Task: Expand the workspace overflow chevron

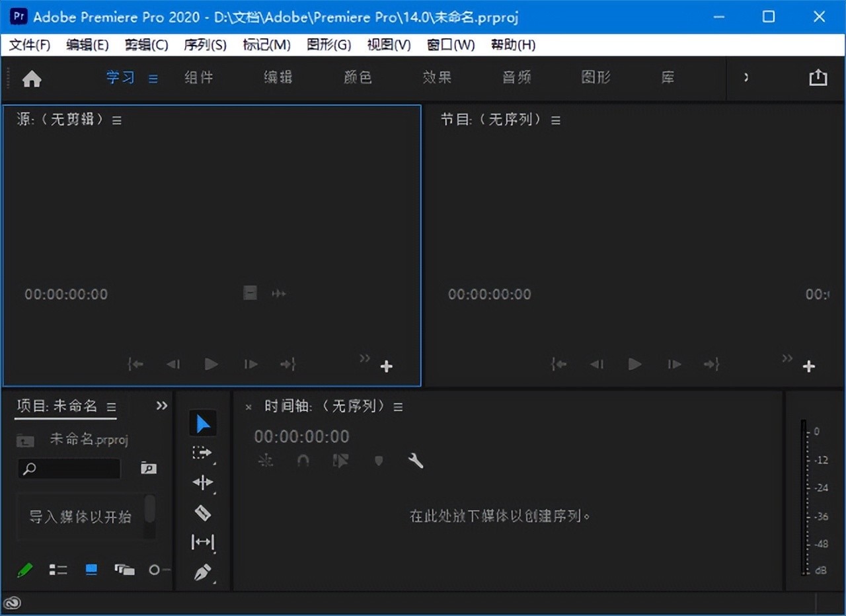Action: 746,77
